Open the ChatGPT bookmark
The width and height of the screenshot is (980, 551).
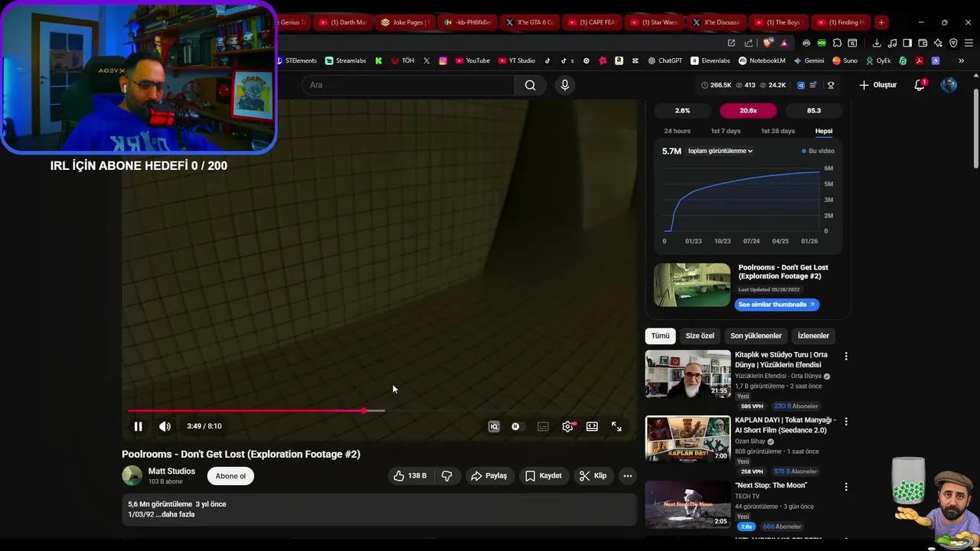[x=665, y=60]
